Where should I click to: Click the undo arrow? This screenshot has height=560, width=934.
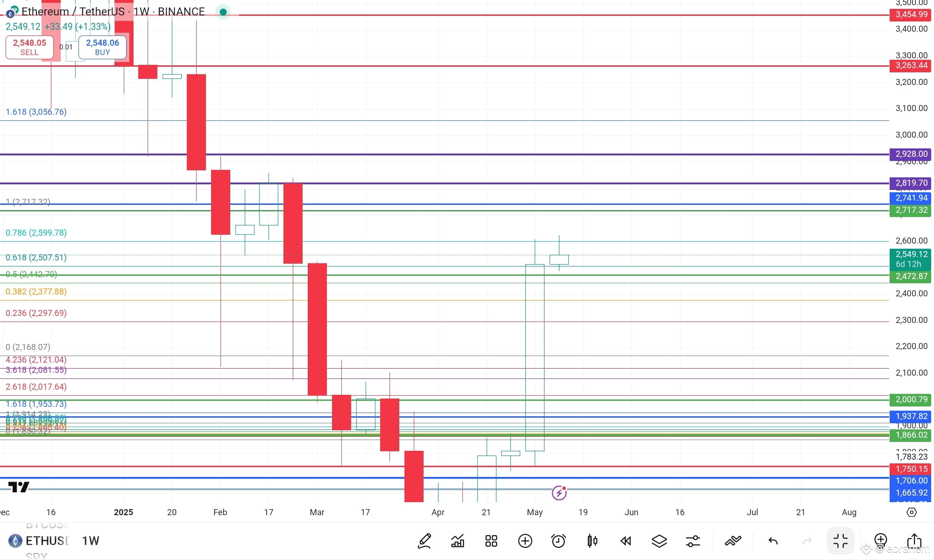click(x=773, y=541)
